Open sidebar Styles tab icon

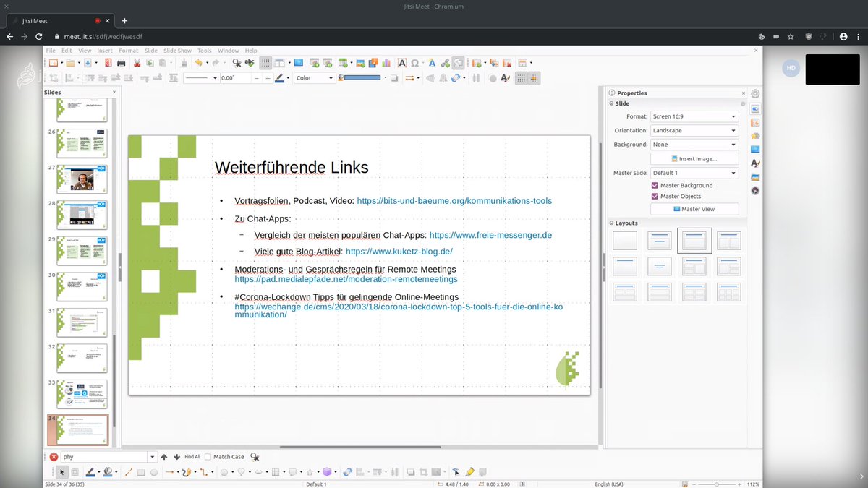coord(755,163)
